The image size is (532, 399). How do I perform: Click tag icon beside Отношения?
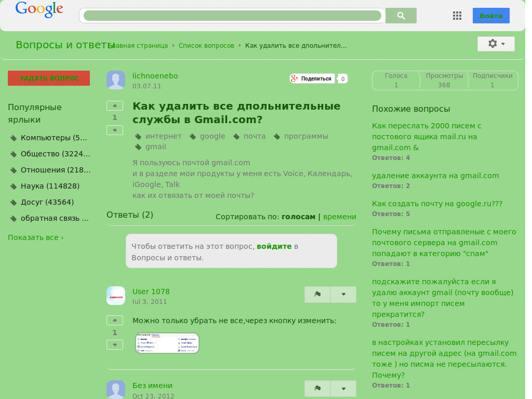(x=13, y=170)
